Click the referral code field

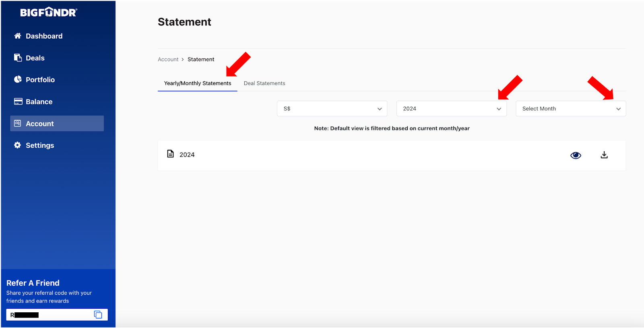[57, 315]
